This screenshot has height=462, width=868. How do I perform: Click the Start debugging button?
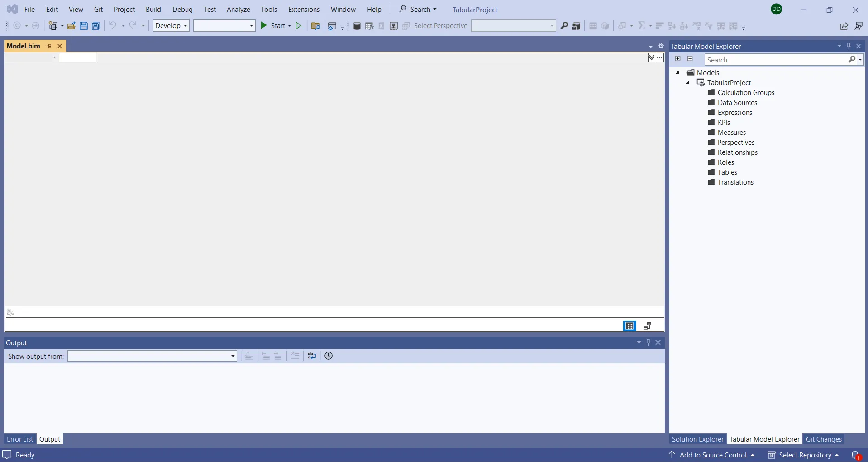pyautogui.click(x=274, y=26)
